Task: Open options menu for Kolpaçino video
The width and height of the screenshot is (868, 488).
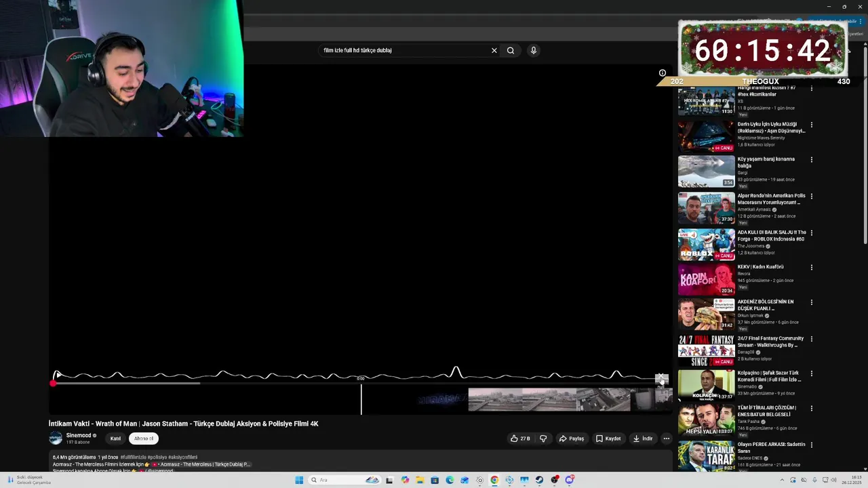Action: coord(811,373)
